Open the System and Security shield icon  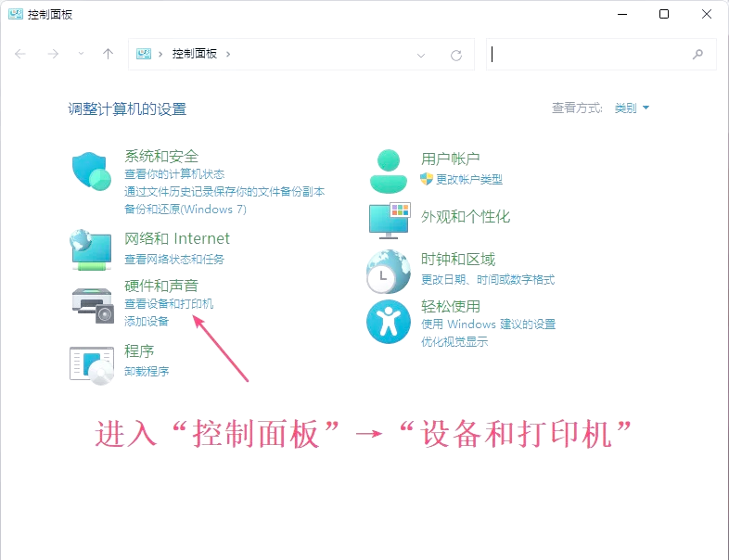coord(92,171)
